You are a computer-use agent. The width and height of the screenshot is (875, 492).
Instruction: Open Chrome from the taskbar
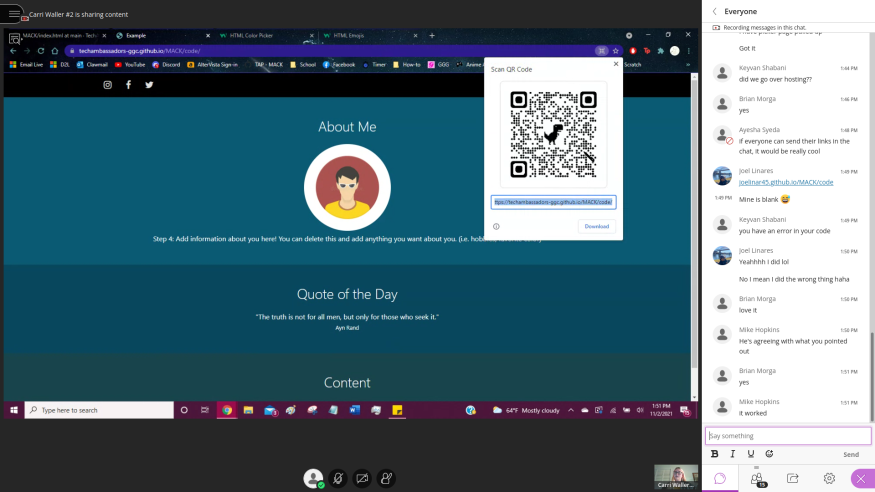(x=227, y=410)
